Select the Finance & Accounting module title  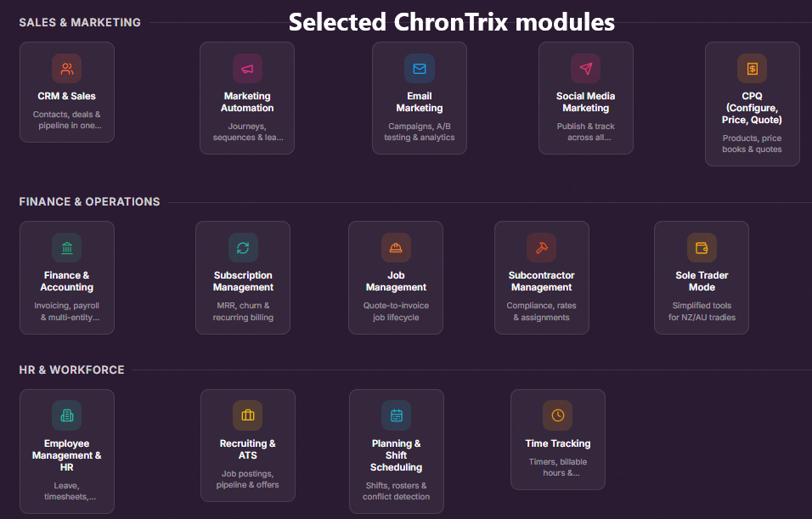point(67,281)
